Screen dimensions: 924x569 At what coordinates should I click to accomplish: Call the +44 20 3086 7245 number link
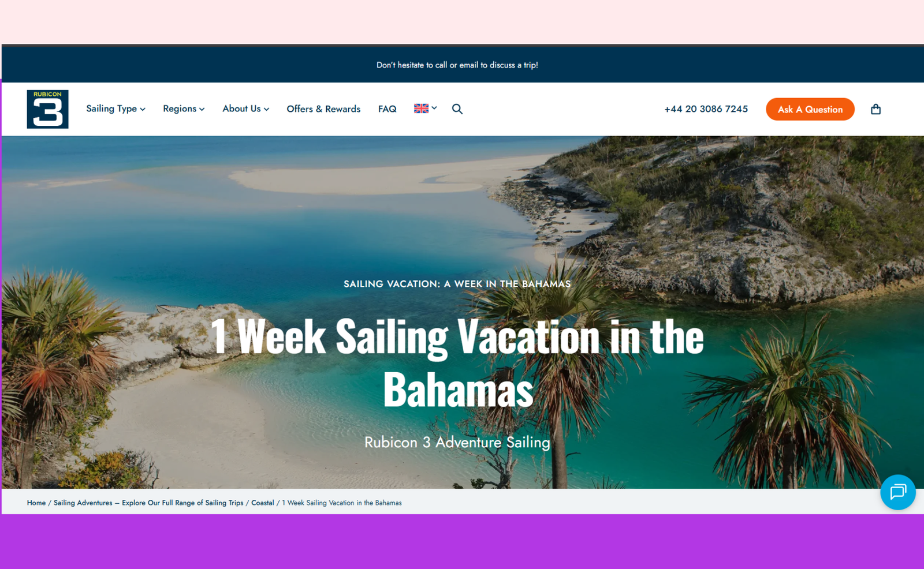pyautogui.click(x=706, y=109)
